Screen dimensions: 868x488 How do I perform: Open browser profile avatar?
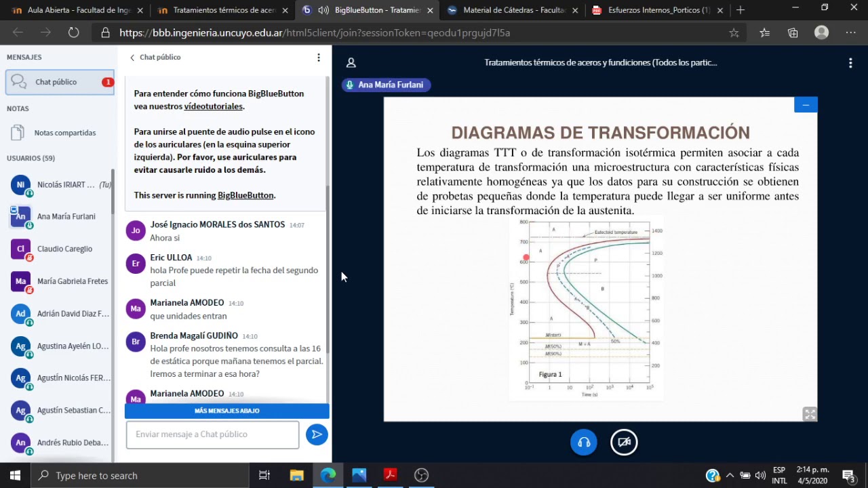(x=822, y=33)
